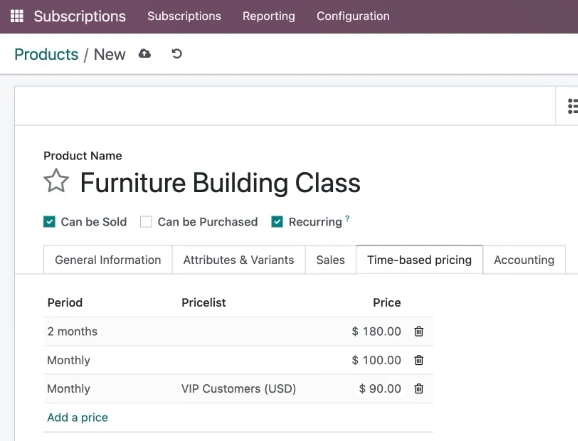The height and width of the screenshot is (441, 578).
Task: Click the cloud save icon
Action: [144, 54]
